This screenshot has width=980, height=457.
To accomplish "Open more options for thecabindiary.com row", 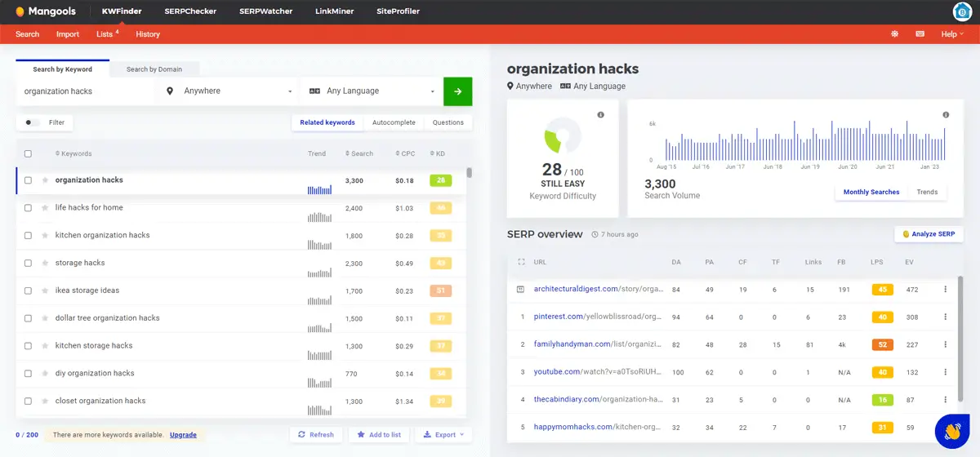I will click(946, 400).
